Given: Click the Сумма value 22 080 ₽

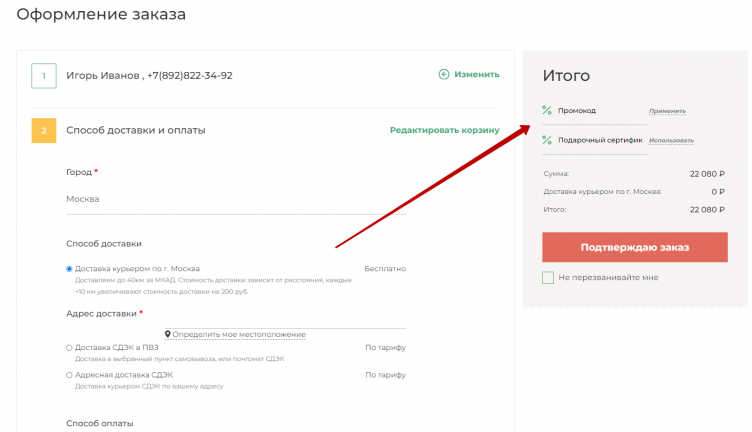Looking at the screenshot, I should (x=707, y=174).
